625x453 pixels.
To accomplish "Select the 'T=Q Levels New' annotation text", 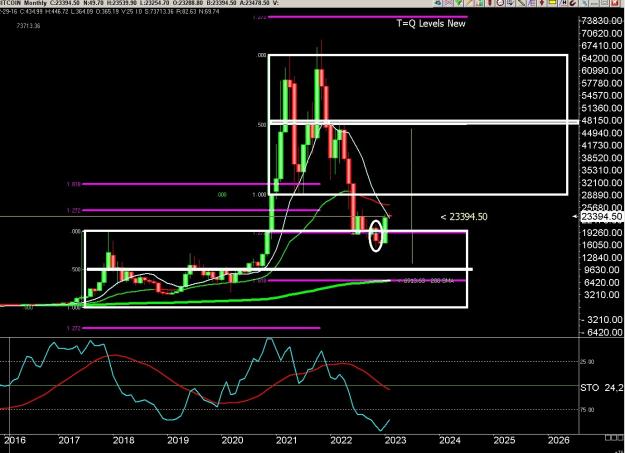I will click(x=431, y=23).
